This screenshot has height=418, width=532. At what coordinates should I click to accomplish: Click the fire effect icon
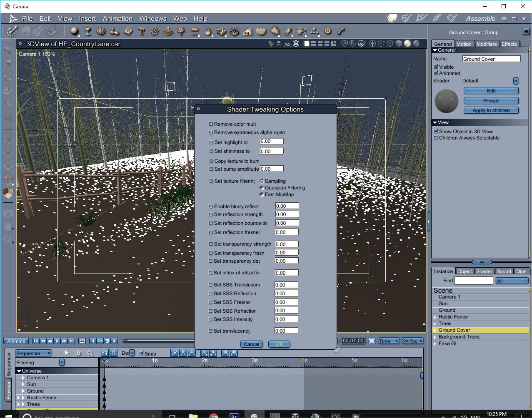coord(208,31)
